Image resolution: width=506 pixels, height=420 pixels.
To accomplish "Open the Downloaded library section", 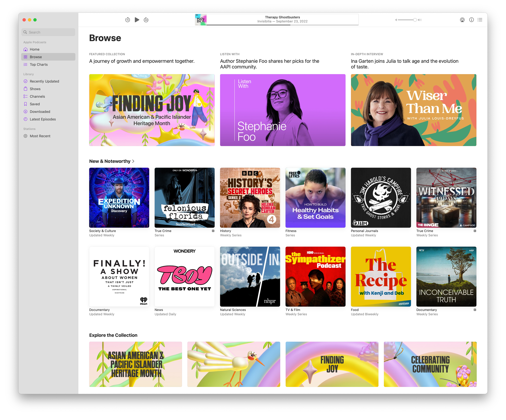I will (40, 112).
